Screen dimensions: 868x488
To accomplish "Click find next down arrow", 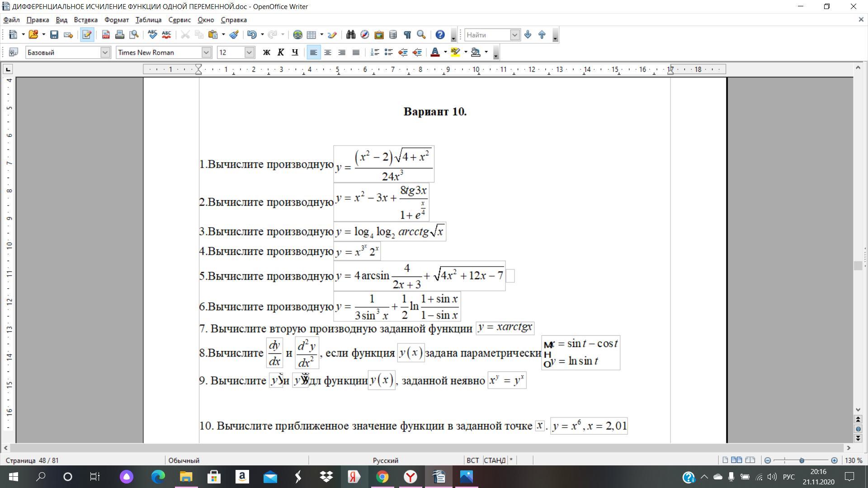I will point(528,35).
